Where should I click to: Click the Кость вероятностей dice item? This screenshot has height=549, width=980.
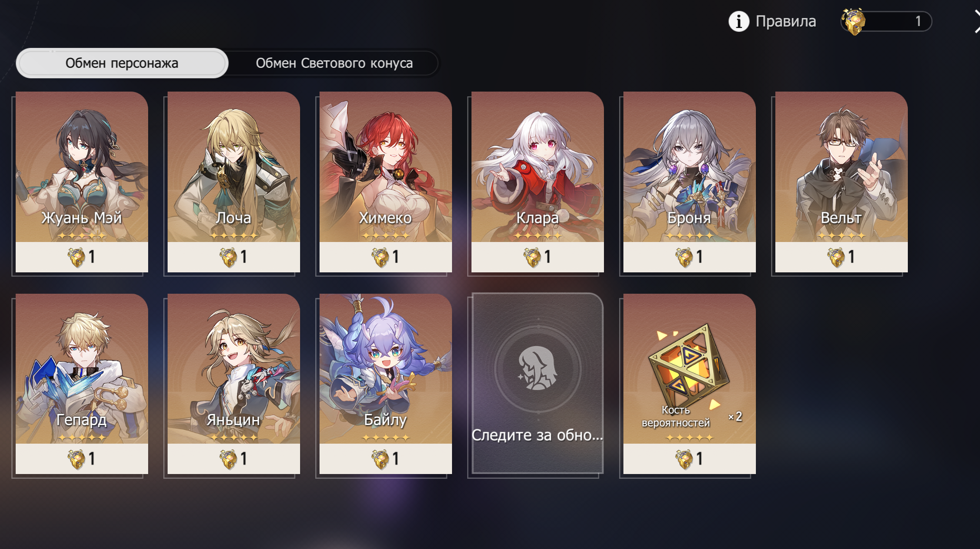tap(689, 384)
